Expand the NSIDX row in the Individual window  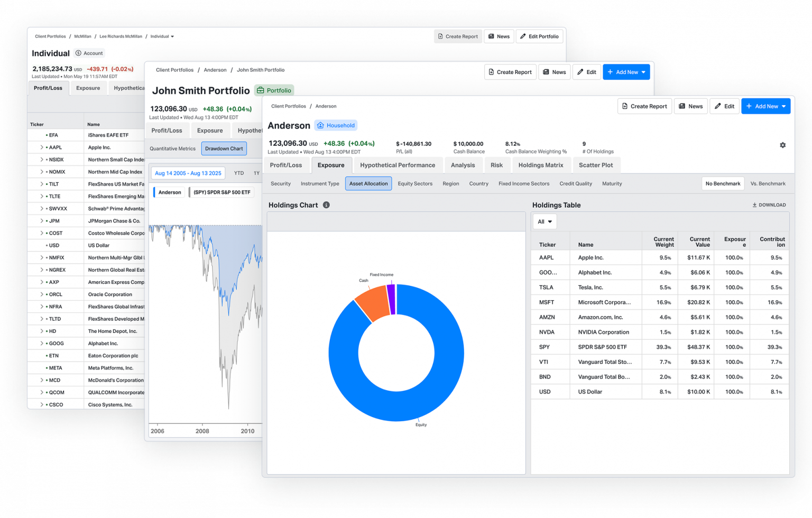tap(42, 160)
